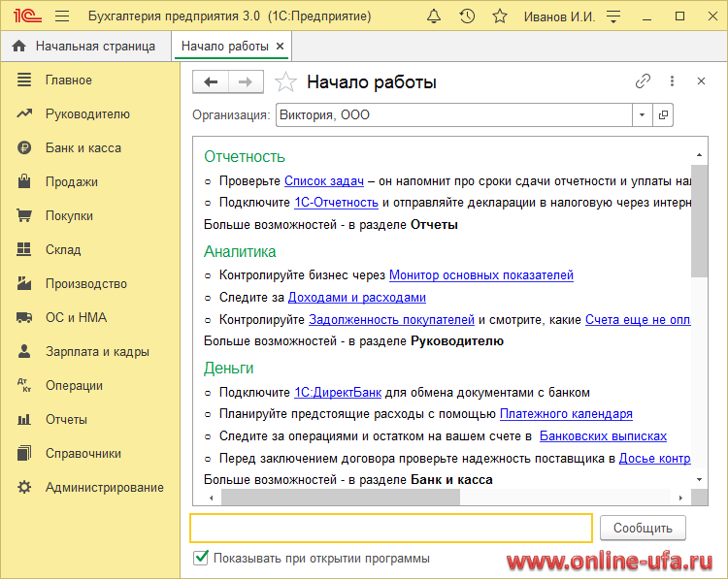Open three-dot more actions menu
The width and height of the screenshot is (728, 579).
pos(672,81)
